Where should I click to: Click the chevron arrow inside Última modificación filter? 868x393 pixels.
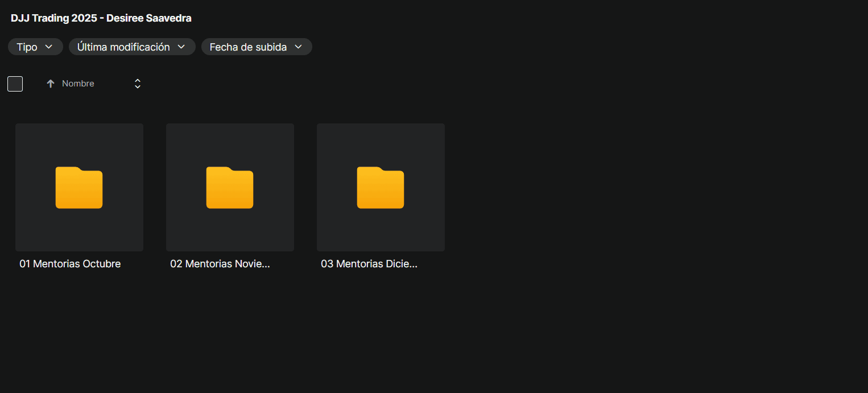[181, 47]
